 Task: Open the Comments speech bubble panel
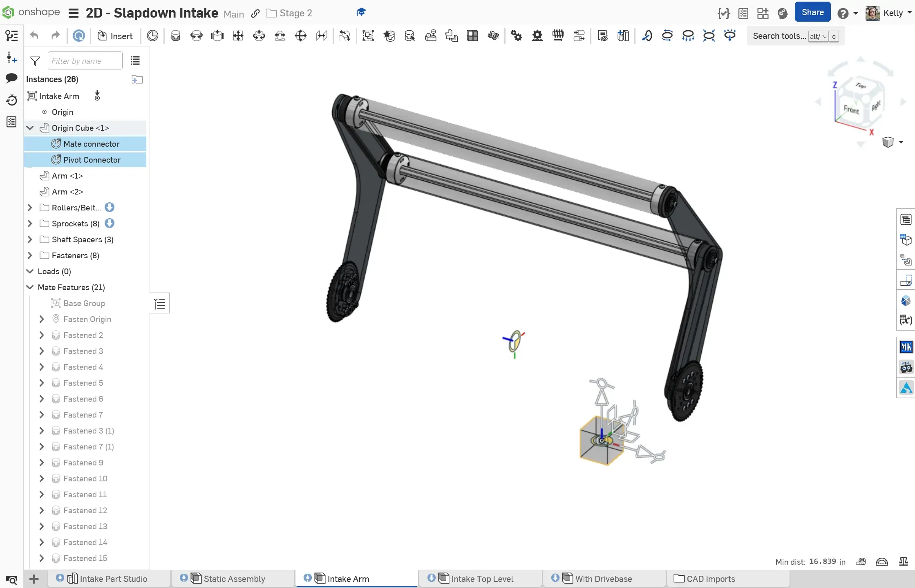point(11,78)
